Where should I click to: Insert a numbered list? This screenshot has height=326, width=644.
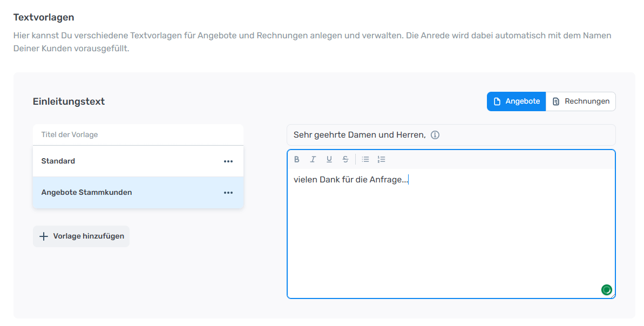tap(382, 159)
